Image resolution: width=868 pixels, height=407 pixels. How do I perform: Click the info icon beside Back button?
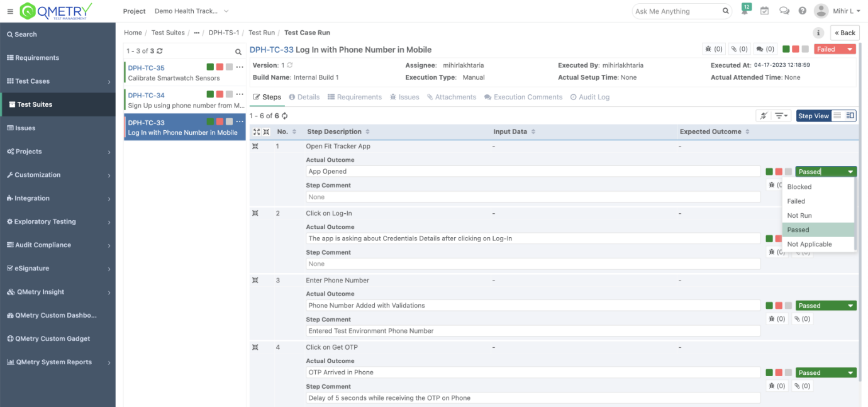coord(818,33)
